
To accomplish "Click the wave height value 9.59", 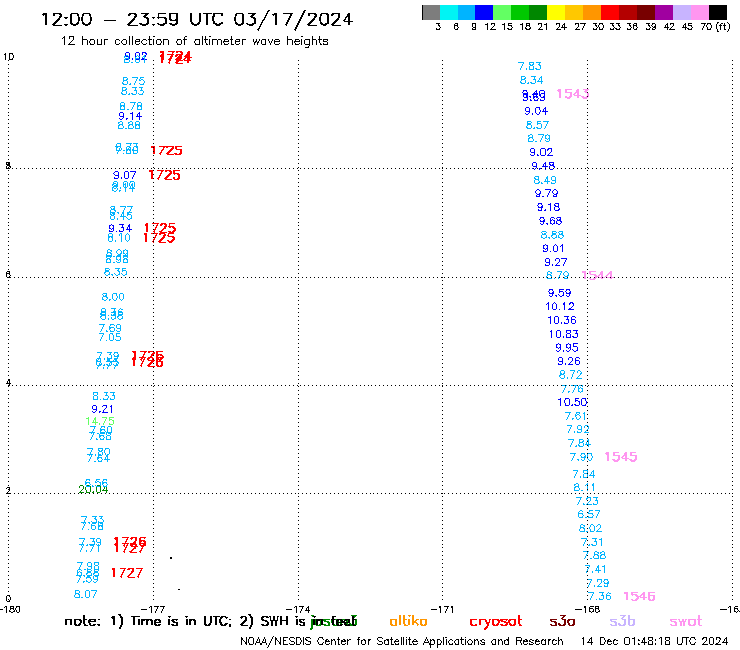I will pyautogui.click(x=559, y=293).
